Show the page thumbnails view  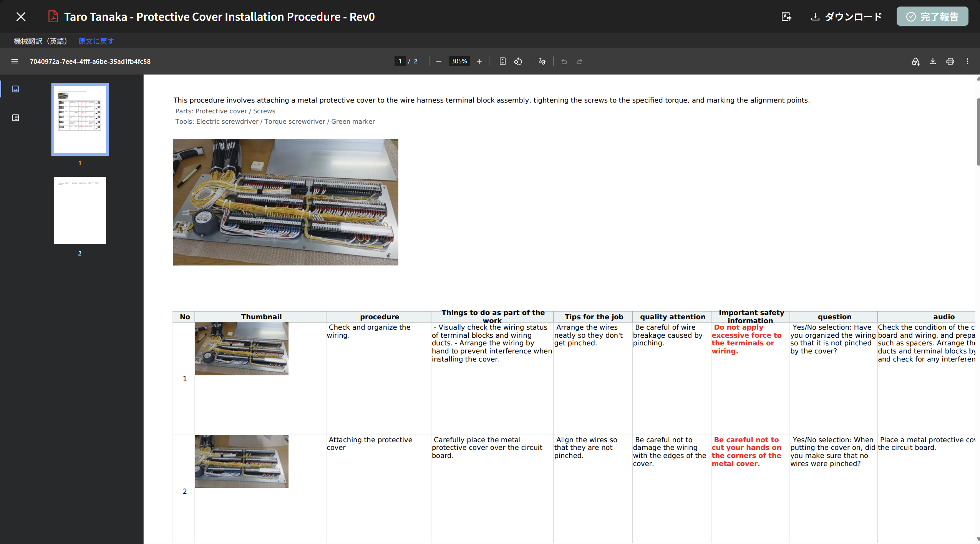[15, 89]
